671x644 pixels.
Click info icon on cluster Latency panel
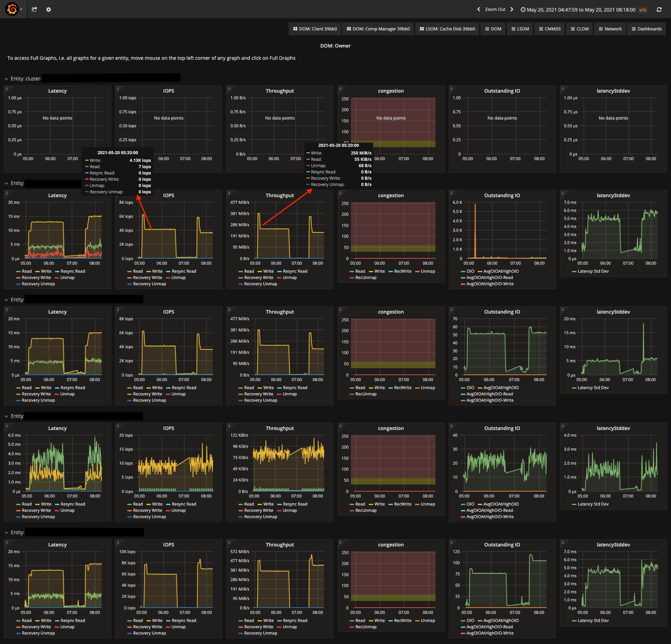tap(7, 88)
